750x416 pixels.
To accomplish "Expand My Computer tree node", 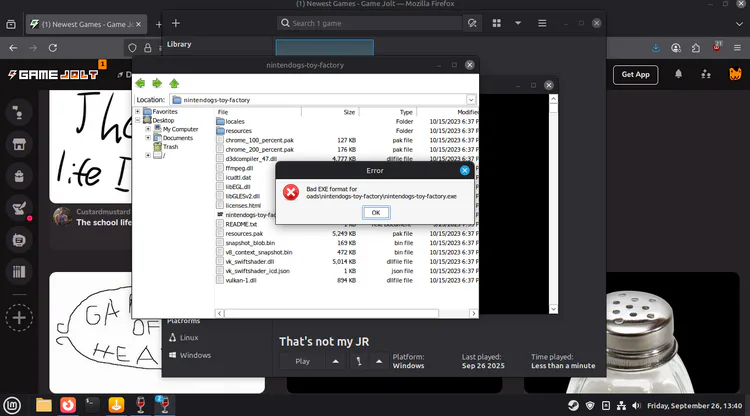I will pos(148,129).
